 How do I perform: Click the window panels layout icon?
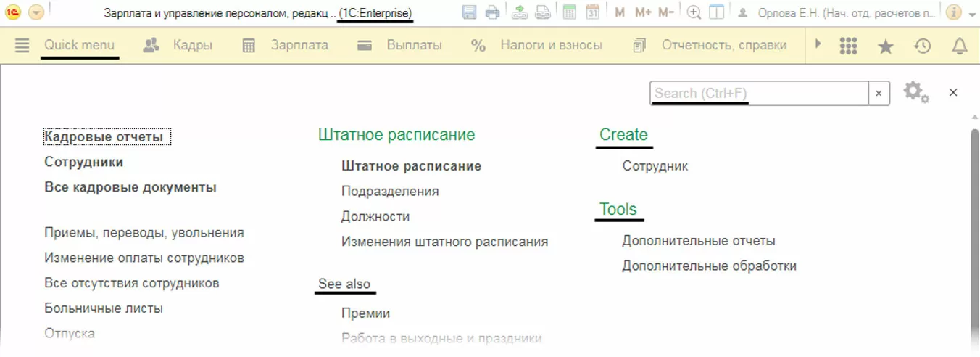pyautogui.click(x=717, y=12)
